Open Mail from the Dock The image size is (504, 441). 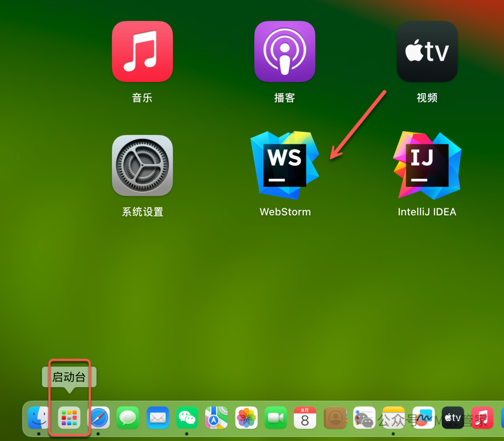pyautogui.click(x=158, y=418)
